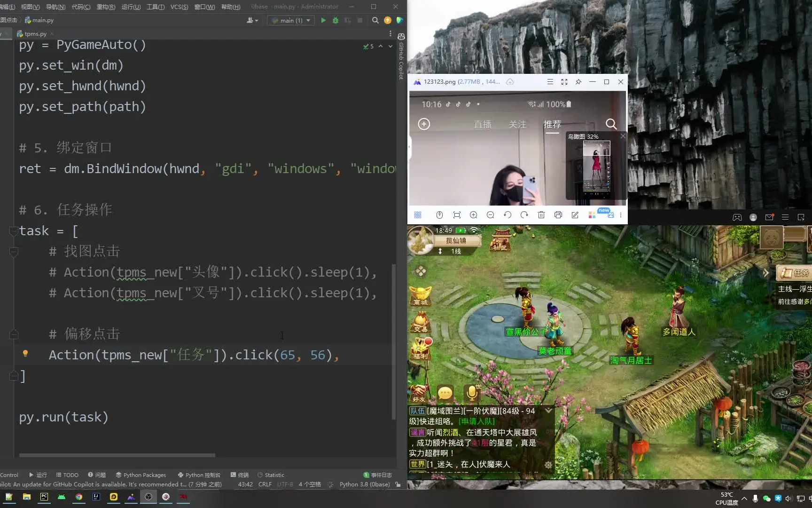
Task: Zoom in the image viewer picture
Action: [474, 215]
